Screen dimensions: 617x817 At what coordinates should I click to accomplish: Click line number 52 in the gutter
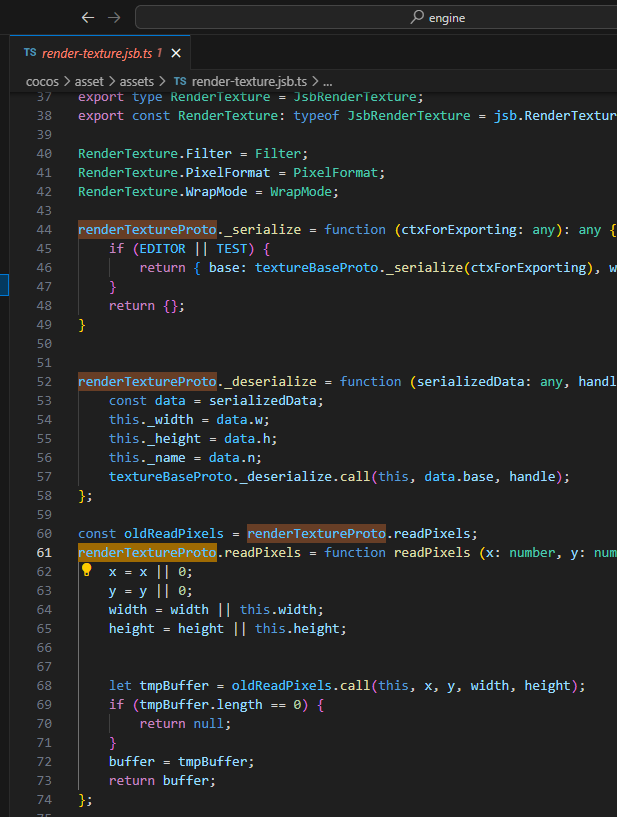click(x=44, y=382)
